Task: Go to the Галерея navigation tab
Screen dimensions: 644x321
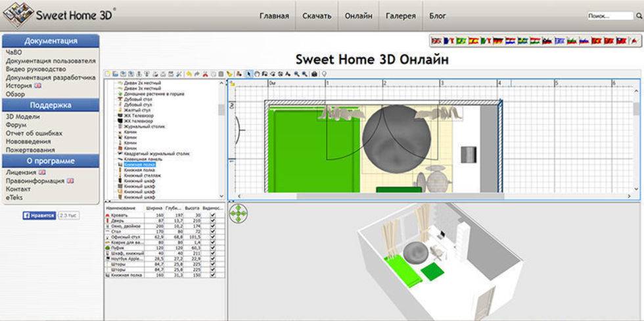Action: (401, 16)
